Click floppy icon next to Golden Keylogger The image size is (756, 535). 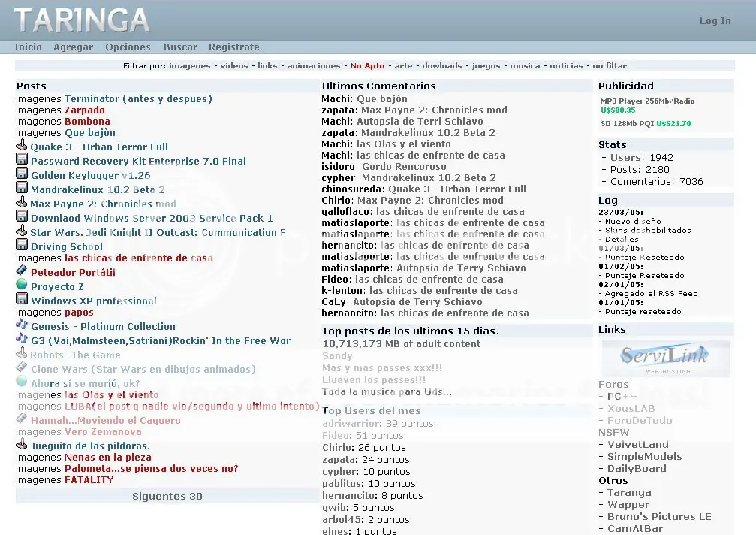pos(22,173)
